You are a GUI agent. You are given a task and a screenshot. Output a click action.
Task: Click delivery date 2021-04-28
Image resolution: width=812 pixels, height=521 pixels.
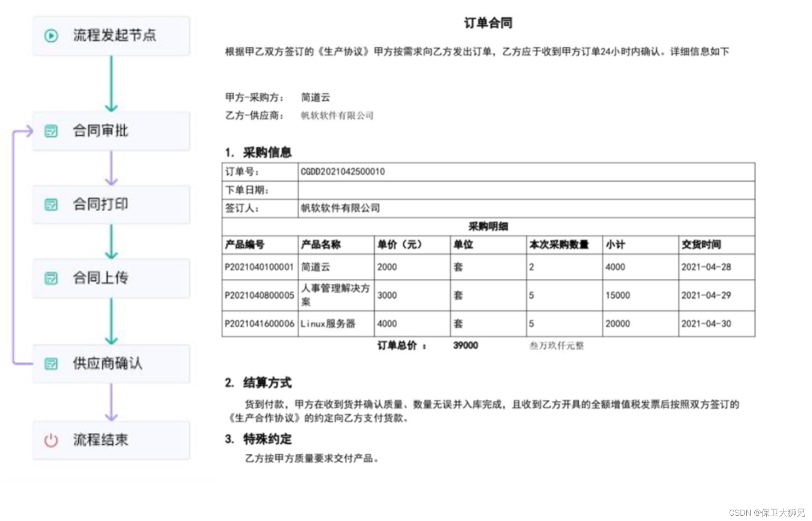(x=706, y=267)
